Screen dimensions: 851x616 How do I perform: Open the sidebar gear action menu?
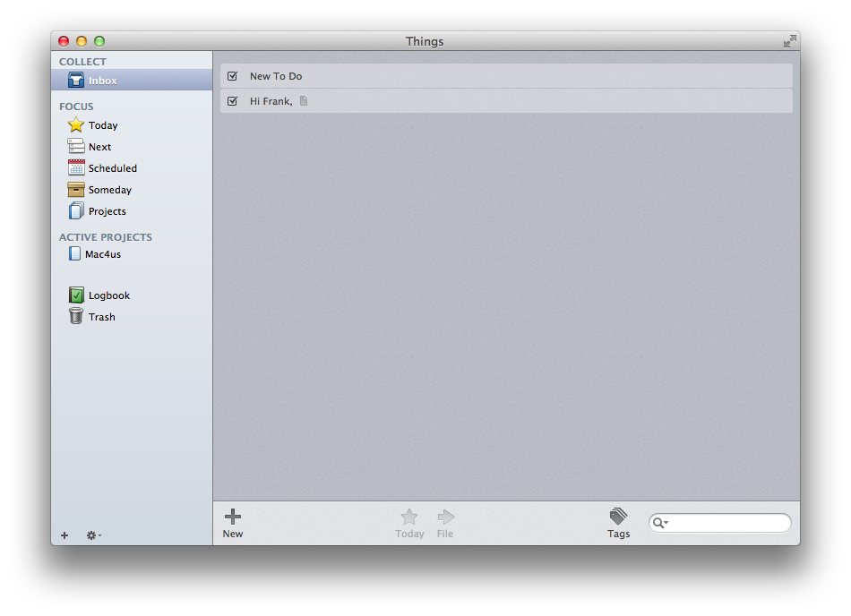pos(94,535)
